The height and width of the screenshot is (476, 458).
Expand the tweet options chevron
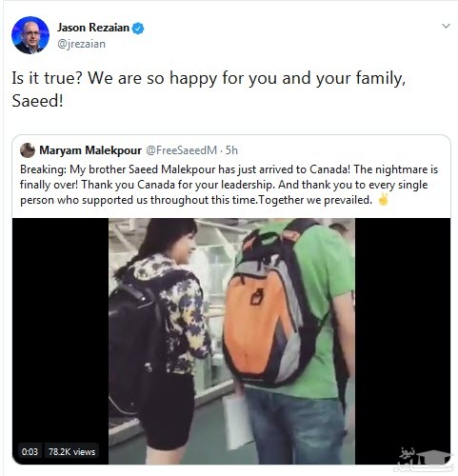pos(446,26)
